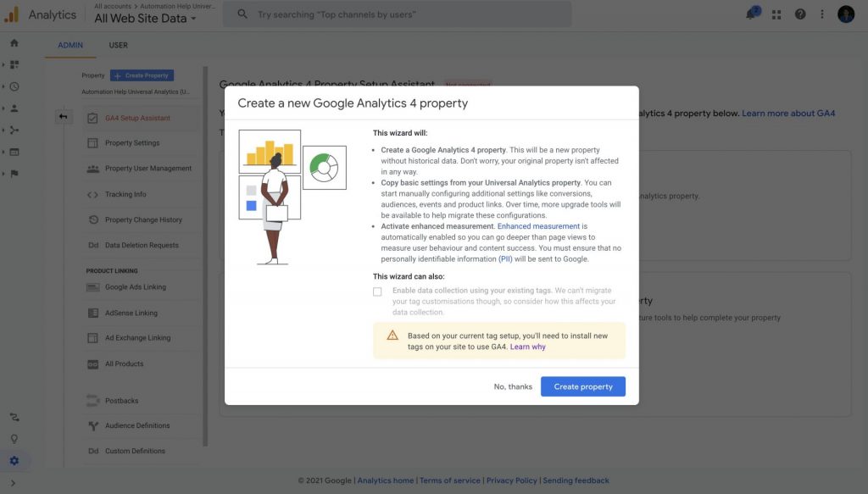868x494 pixels.
Task: Open the PII link
Action: (x=505, y=259)
